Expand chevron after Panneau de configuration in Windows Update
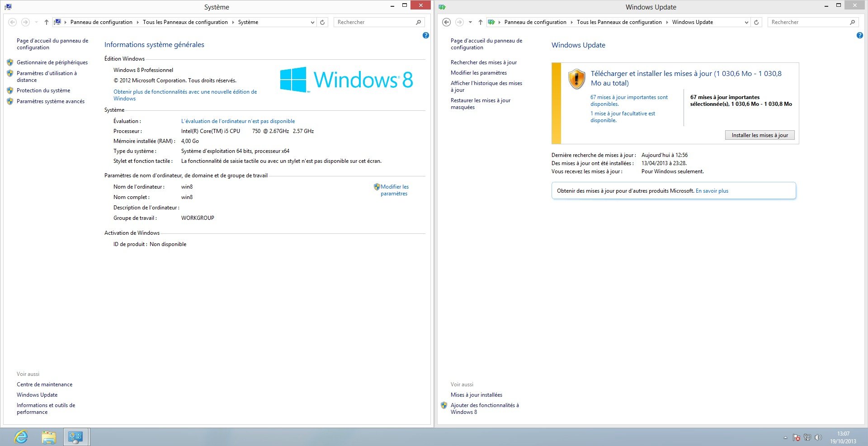 pyautogui.click(x=572, y=22)
